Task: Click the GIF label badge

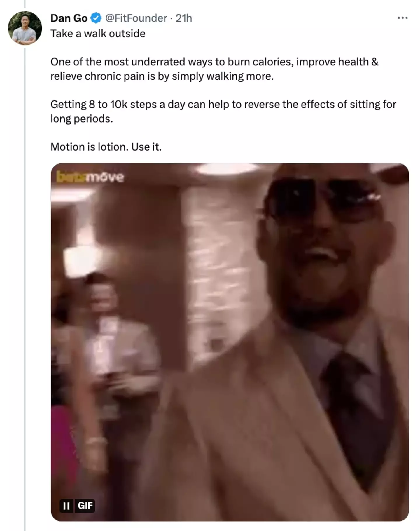Action: [85, 505]
